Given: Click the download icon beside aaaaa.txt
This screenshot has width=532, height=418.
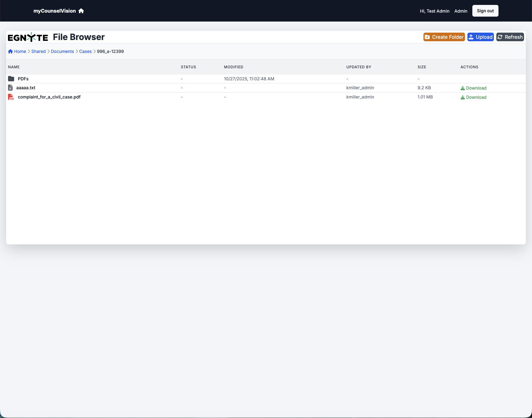Looking at the screenshot, I should pos(463,88).
